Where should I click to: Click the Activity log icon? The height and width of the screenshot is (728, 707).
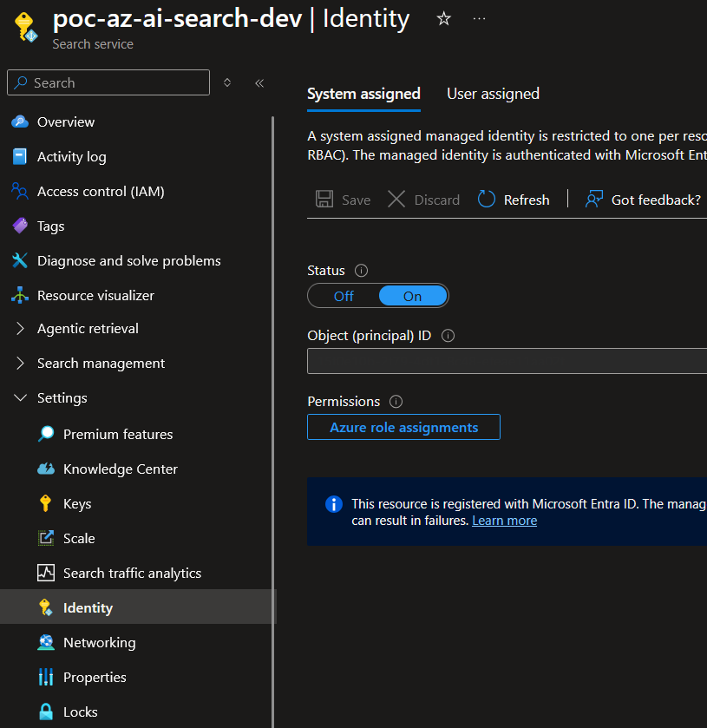click(x=19, y=156)
